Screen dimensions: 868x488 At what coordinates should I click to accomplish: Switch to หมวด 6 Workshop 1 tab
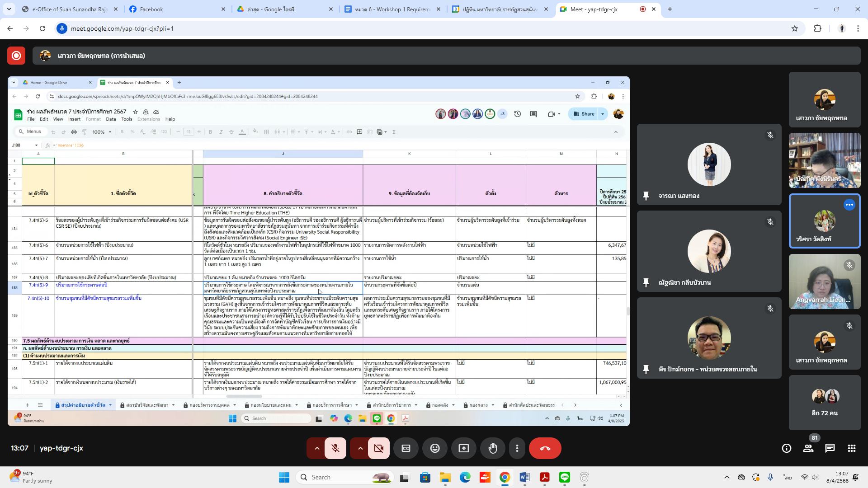click(391, 9)
